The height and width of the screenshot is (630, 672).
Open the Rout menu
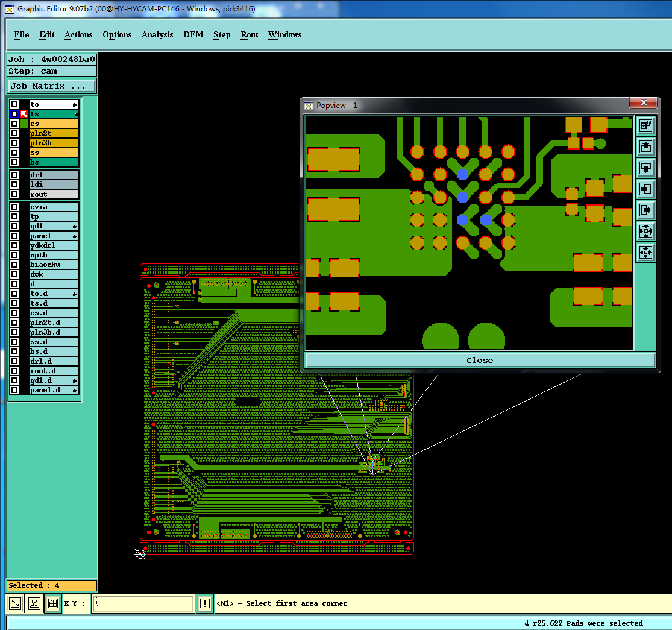point(250,35)
